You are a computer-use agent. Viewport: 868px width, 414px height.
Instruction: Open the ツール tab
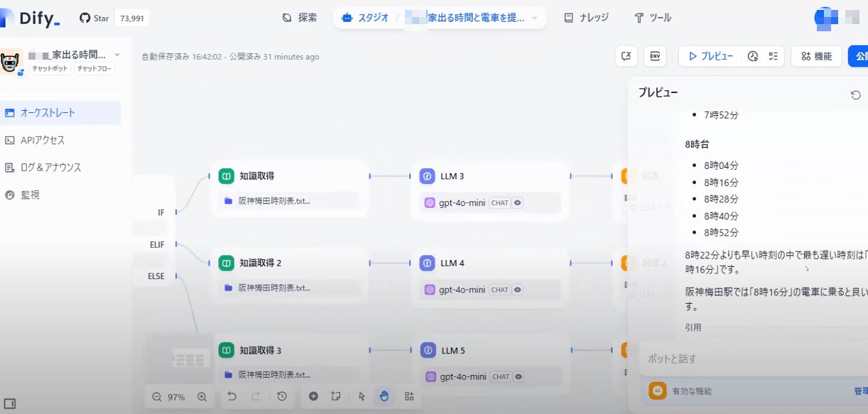click(653, 18)
